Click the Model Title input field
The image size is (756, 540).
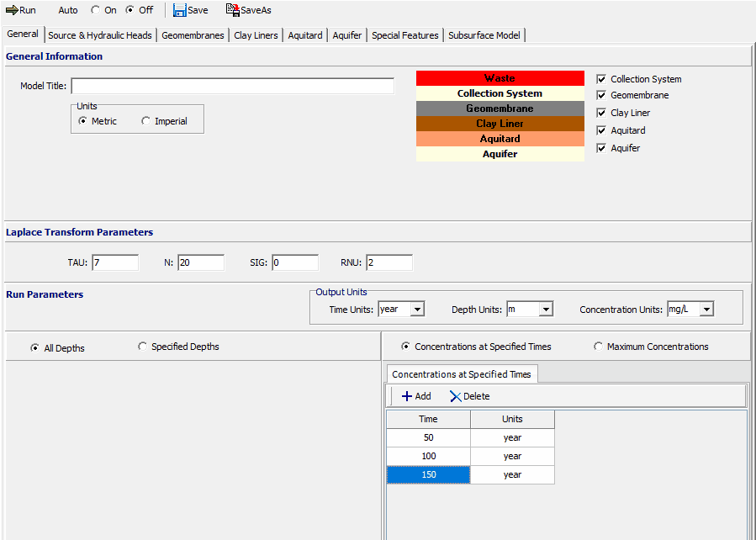232,86
